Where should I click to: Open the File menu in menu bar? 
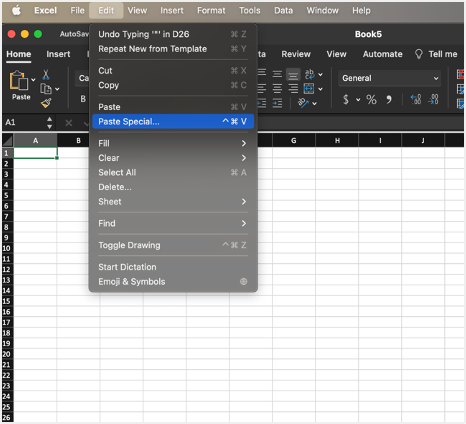(77, 11)
